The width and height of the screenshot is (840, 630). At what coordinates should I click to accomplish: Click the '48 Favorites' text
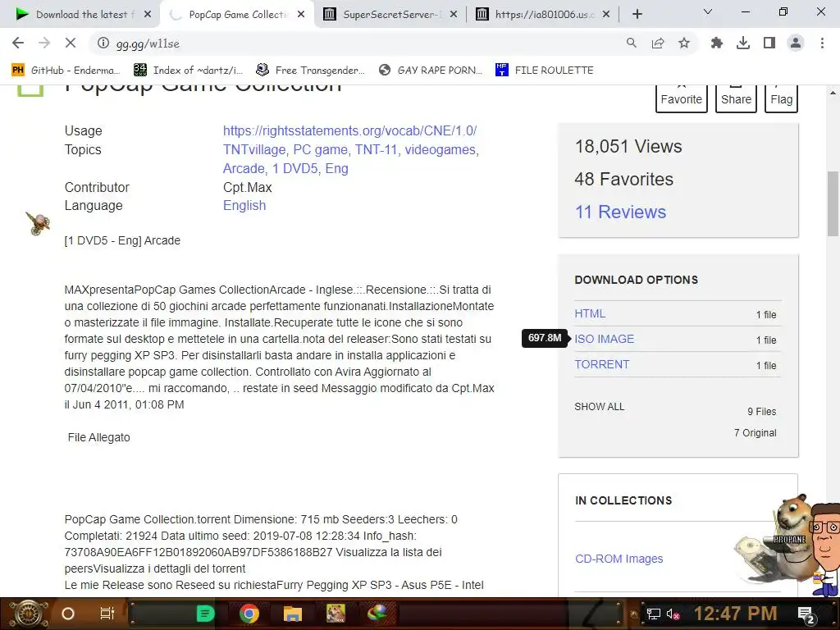point(624,179)
